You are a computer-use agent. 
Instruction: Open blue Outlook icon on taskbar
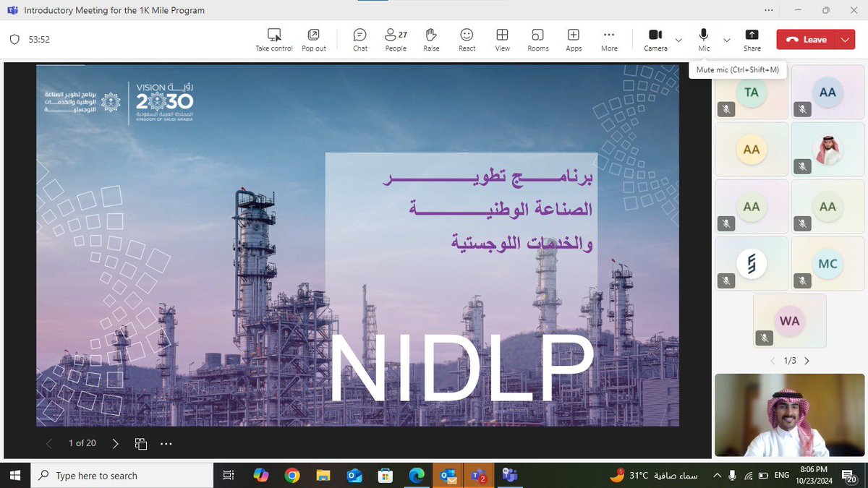click(354, 475)
